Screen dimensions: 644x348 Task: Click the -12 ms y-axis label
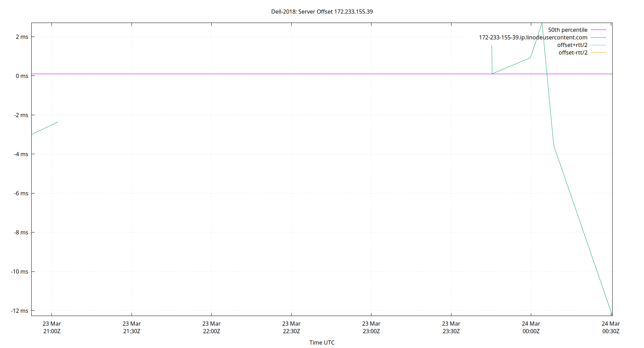coord(19,311)
